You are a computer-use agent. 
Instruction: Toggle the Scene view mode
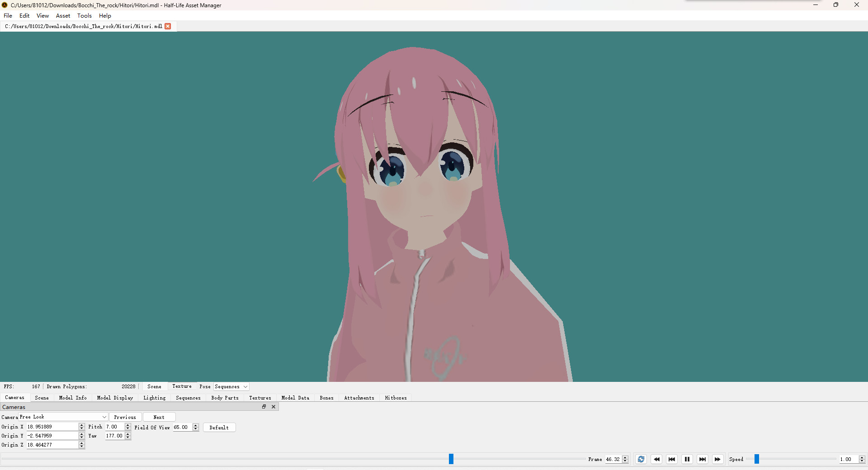click(x=154, y=386)
